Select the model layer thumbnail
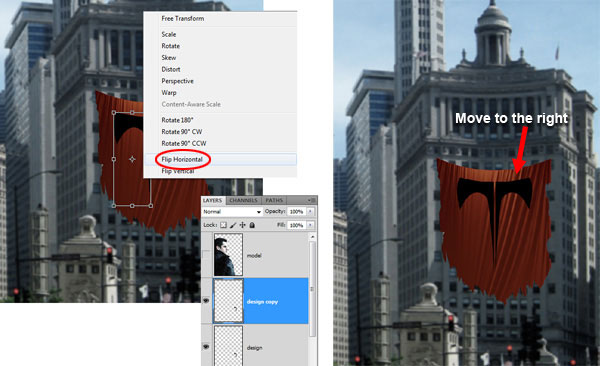Screen dimensions: 600x366 [228, 255]
